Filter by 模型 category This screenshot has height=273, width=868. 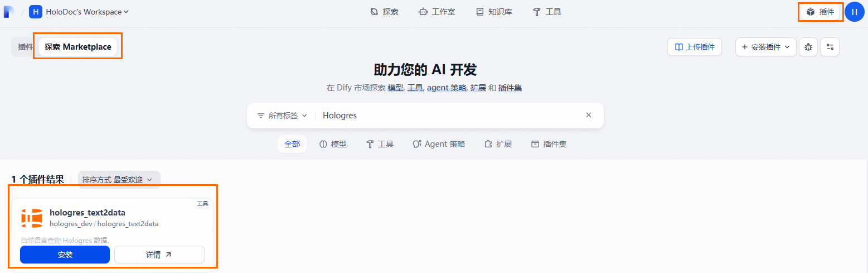[x=333, y=144]
